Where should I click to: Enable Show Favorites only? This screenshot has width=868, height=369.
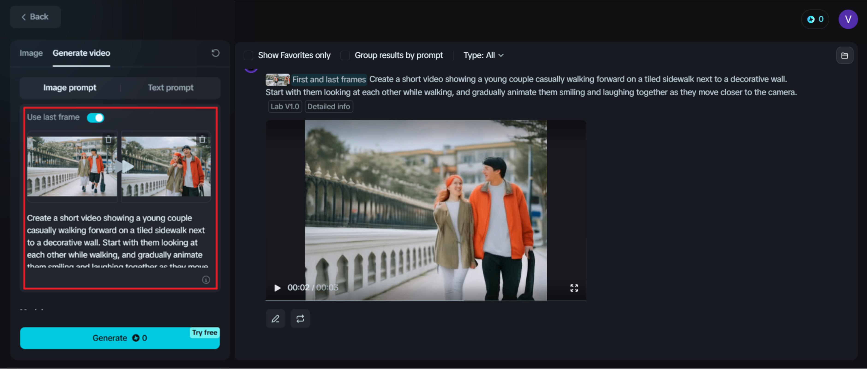[249, 55]
